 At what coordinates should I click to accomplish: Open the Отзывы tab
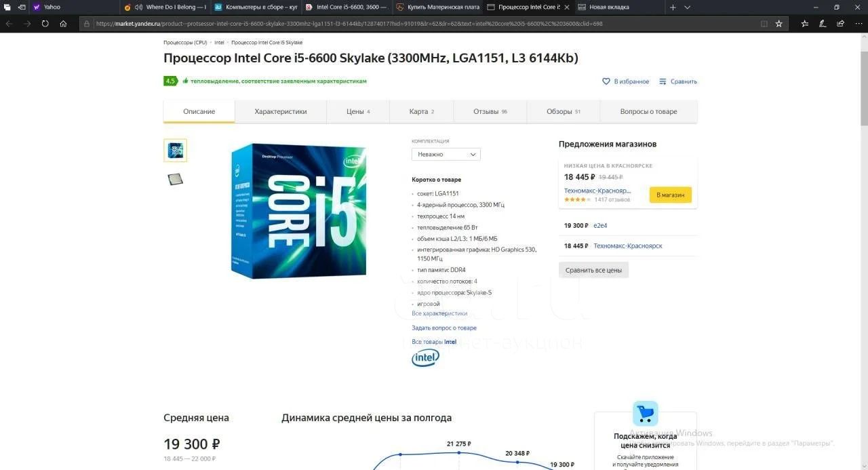pyautogui.click(x=490, y=111)
